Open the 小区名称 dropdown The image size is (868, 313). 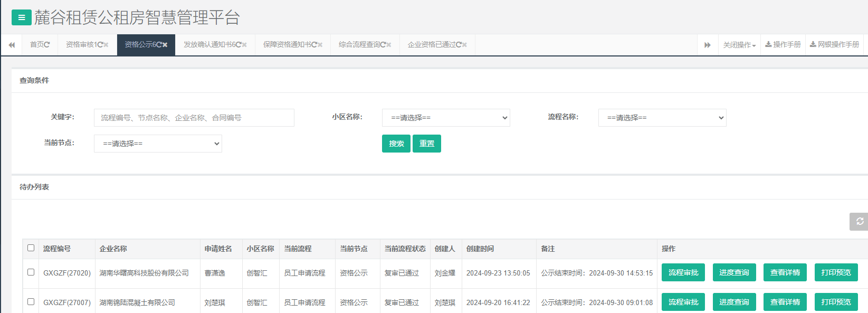click(x=446, y=118)
